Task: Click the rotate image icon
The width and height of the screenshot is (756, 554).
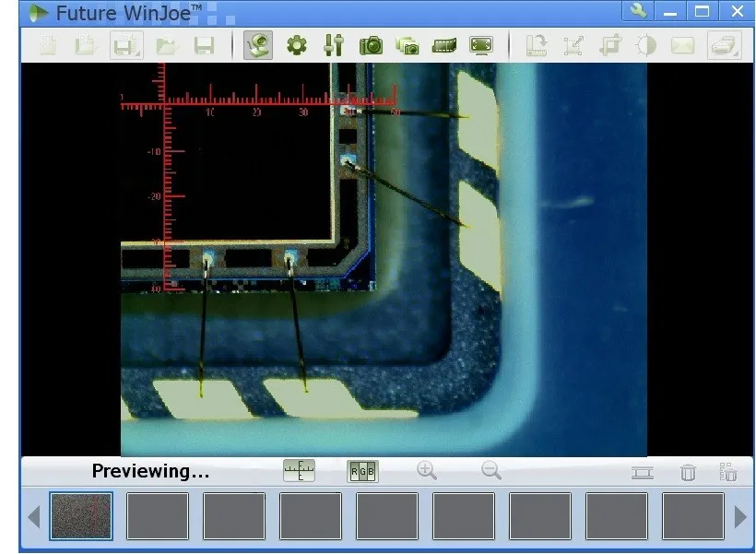Action: tap(537, 45)
